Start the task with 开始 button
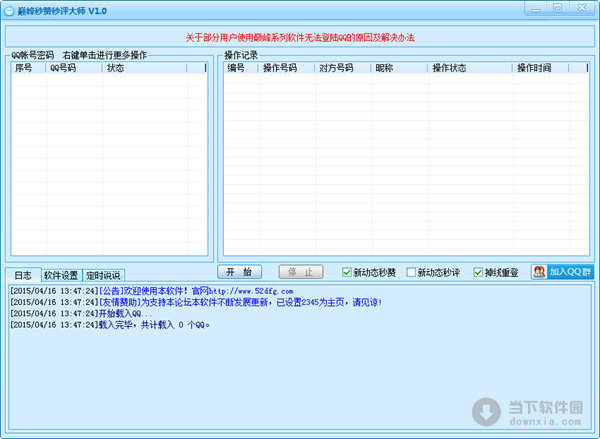Screen dimensions: 600x439 tap(240, 272)
